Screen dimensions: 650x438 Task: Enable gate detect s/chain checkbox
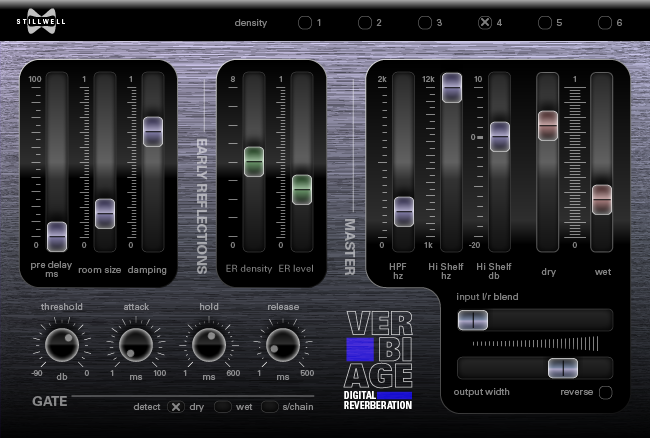tap(269, 407)
